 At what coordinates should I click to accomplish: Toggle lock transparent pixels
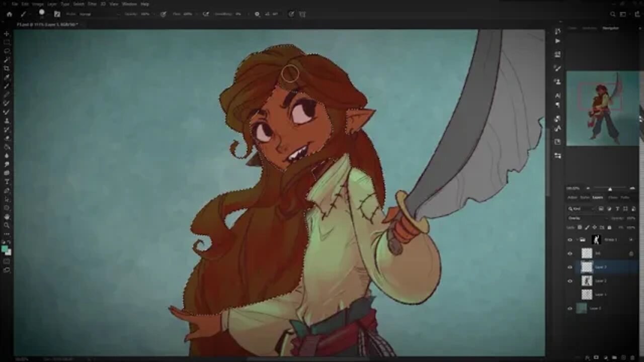coord(580,227)
